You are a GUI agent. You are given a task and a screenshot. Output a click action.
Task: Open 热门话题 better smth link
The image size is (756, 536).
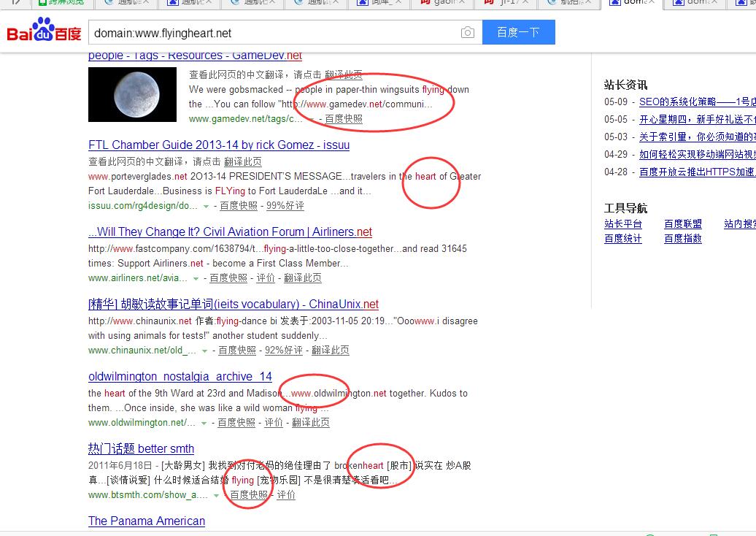pos(142,449)
